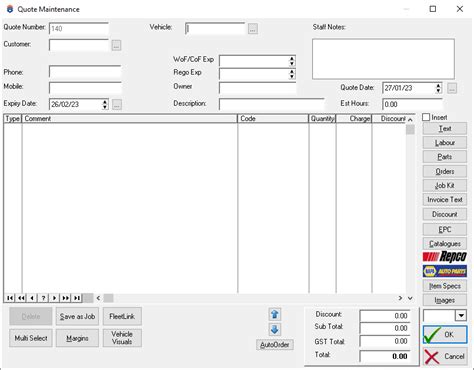Viewport: 474px width, 370px height.
Task: Open Expiry Date calendar ellipsis button
Action: (x=117, y=105)
